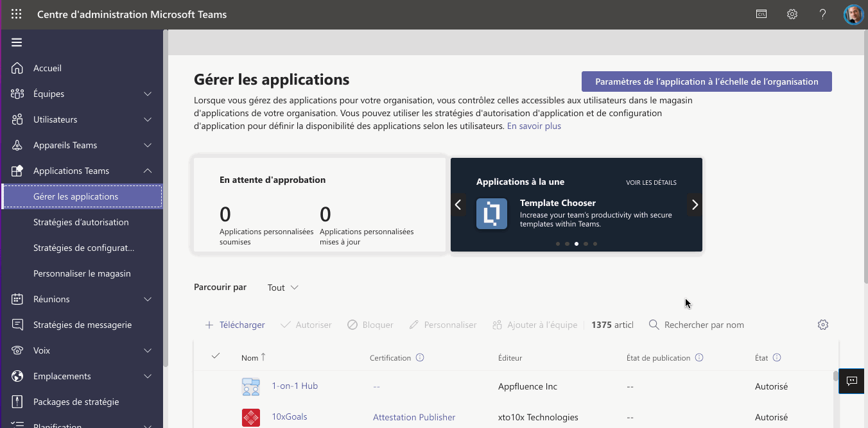Expand the Appareils Teams chevron
This screenshot has width=868, height=428.
pyautogui.click(x=148, y=145)
